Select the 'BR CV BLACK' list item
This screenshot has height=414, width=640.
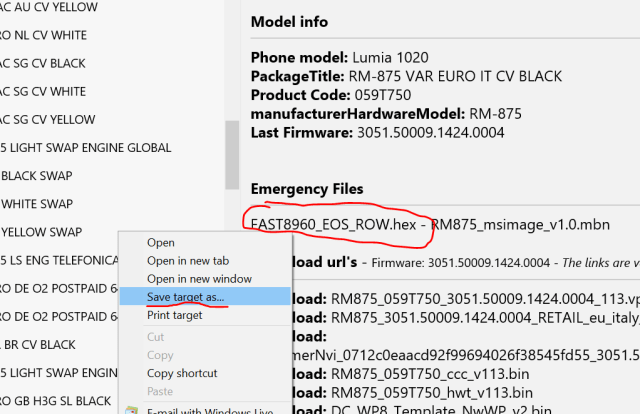pos(38,345)
